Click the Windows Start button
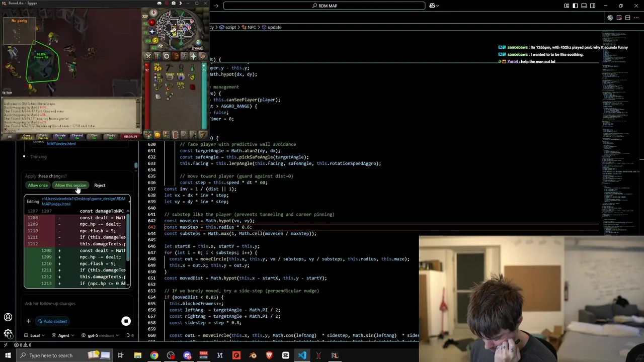Screen dimensions: 644x362 [x=7, y=355]
